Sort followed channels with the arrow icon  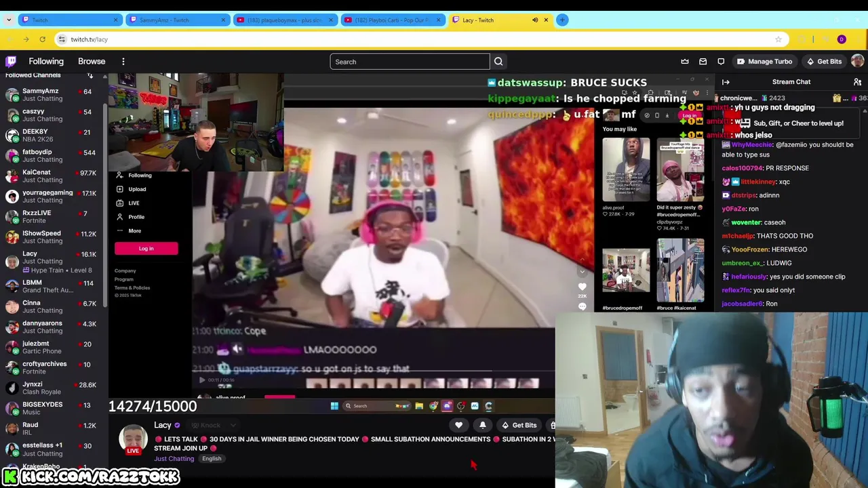(x=90, y=75)
